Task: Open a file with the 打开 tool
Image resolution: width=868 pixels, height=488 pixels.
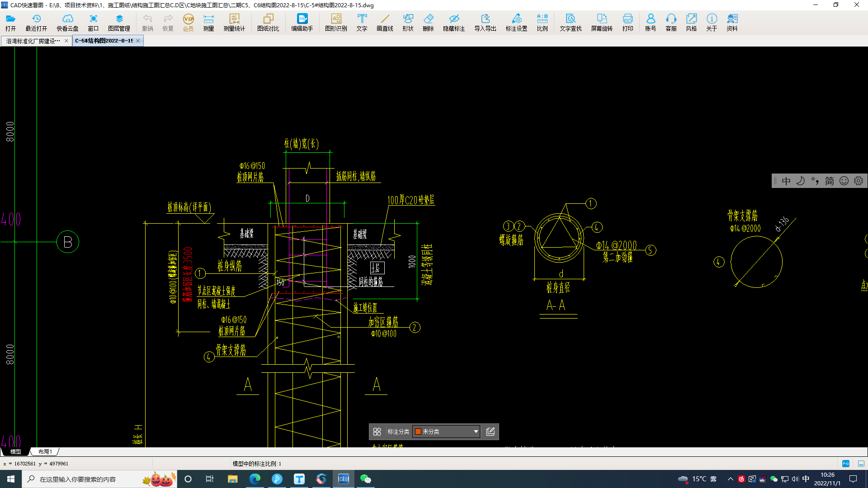Action: [10, 22]
